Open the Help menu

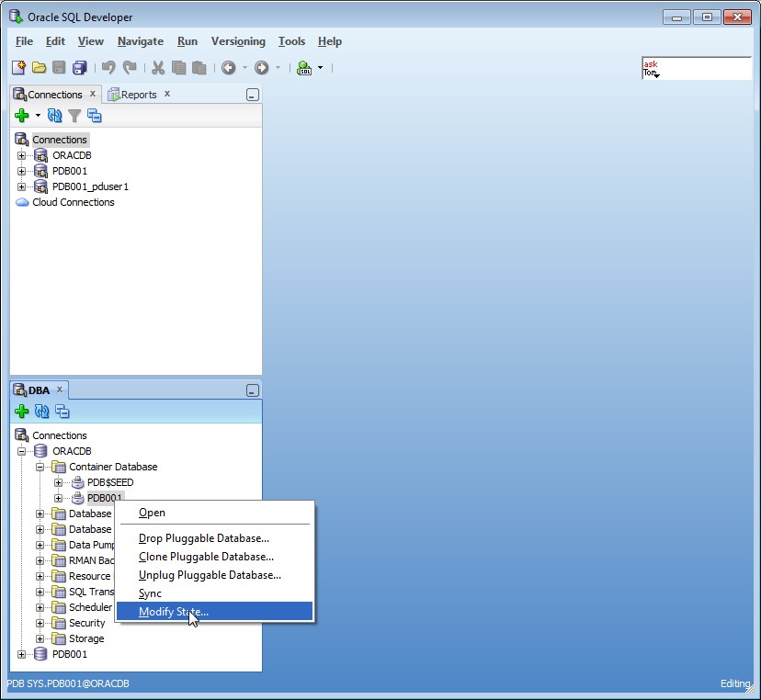[x=330, y=41]
